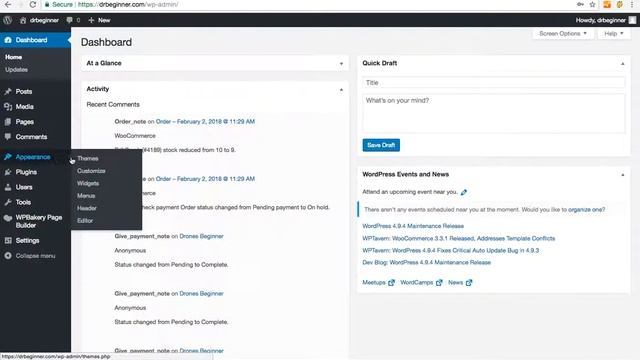The height and width of the screenshot is (360, 640).
Task: Collapse the Activity panel
Action: pos(341,89)
